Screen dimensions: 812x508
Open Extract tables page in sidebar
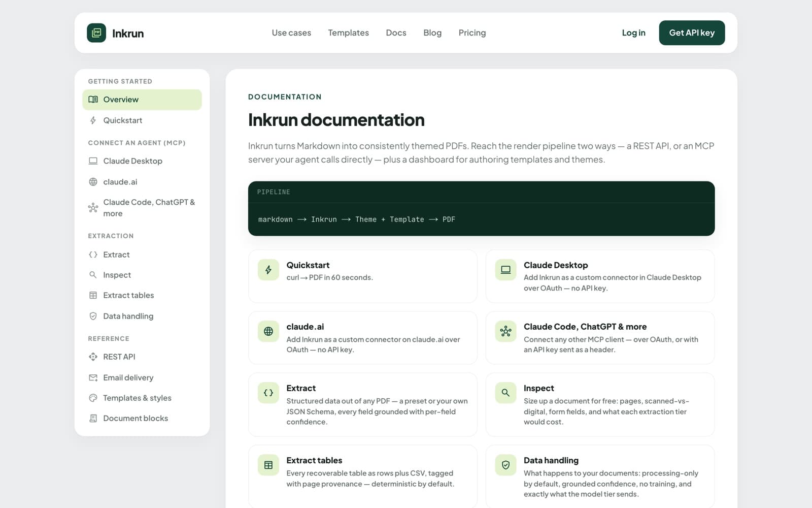[x=142, y=295]
